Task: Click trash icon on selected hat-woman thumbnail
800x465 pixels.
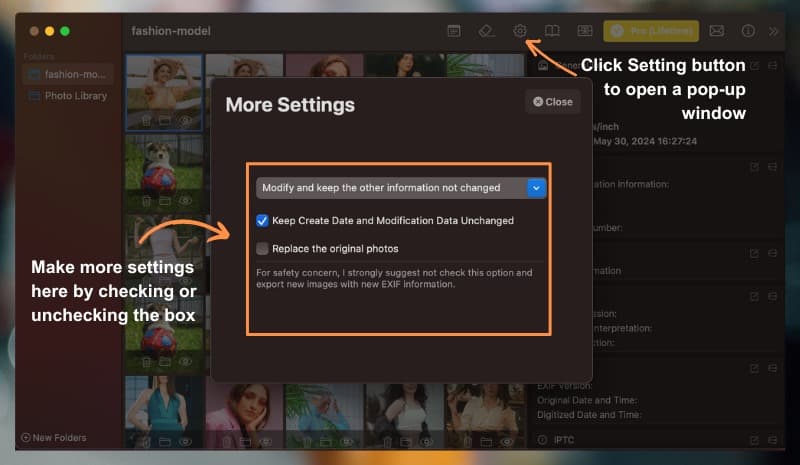Action: (x=146, y=121)
